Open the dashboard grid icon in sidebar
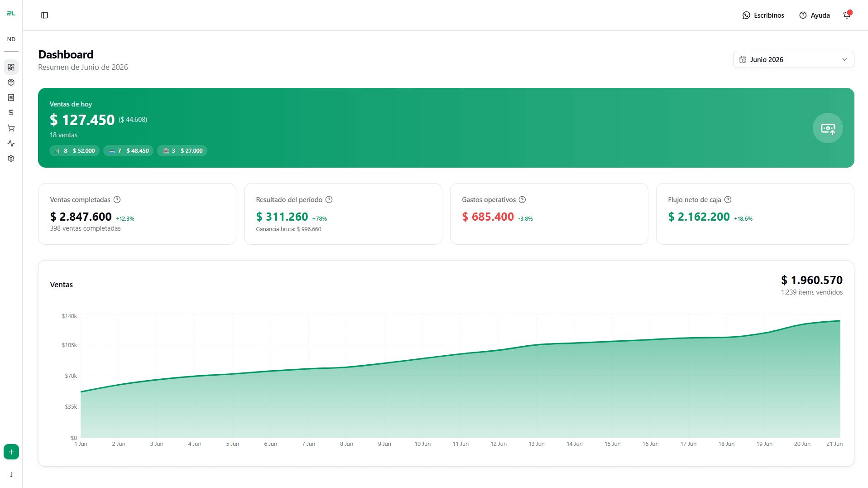This screenshot has width=868, height=488. pos(11,67)
